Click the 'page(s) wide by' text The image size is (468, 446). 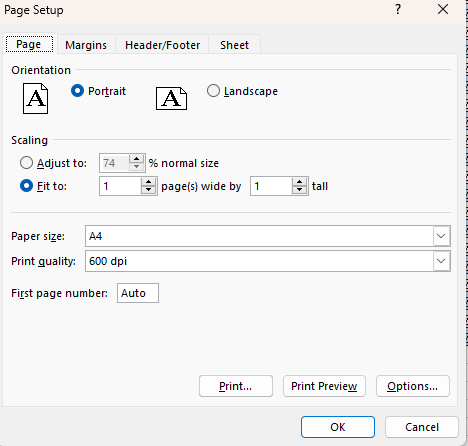click(x=201, y=186)
